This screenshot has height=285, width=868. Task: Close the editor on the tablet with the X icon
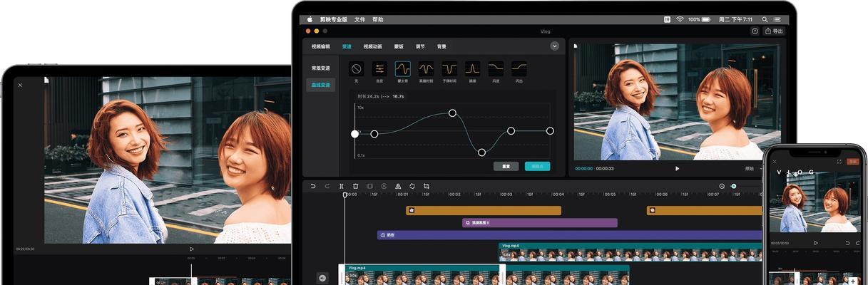click(20, 85)
